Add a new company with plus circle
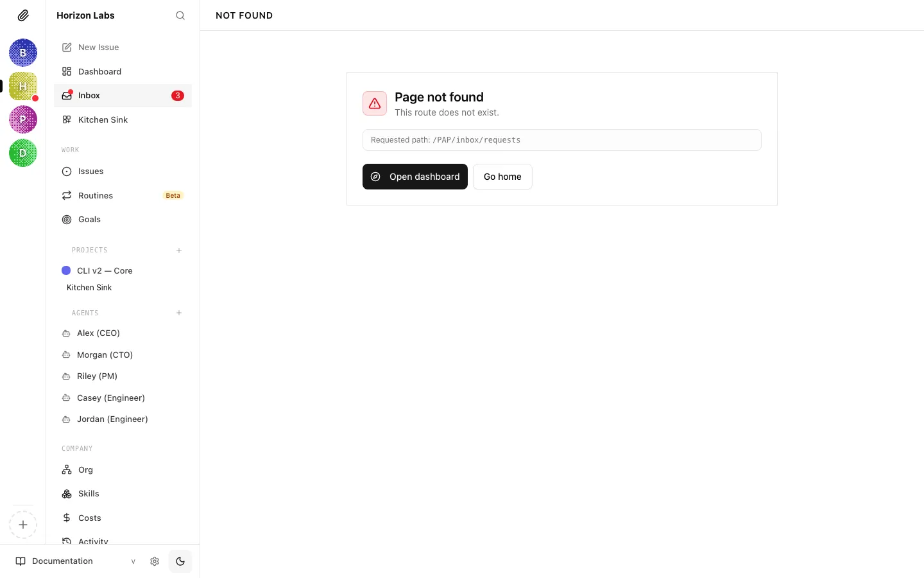Viewport: 924px width, 578px height. 23,525
